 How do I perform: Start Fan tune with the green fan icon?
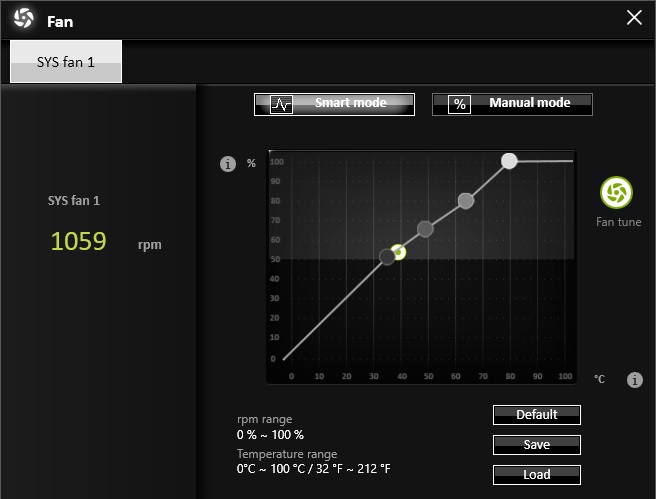tap(617, 194)
